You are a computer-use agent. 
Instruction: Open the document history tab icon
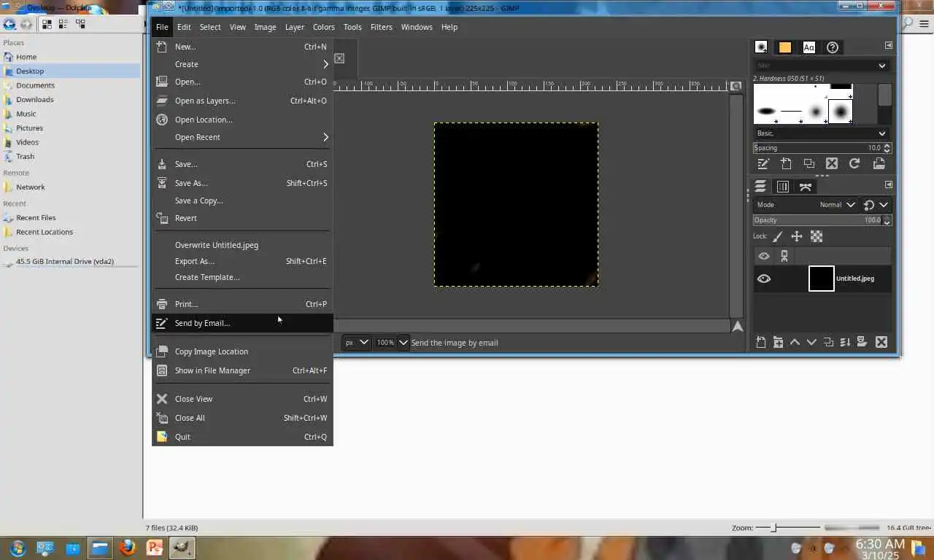pos(833,47)
